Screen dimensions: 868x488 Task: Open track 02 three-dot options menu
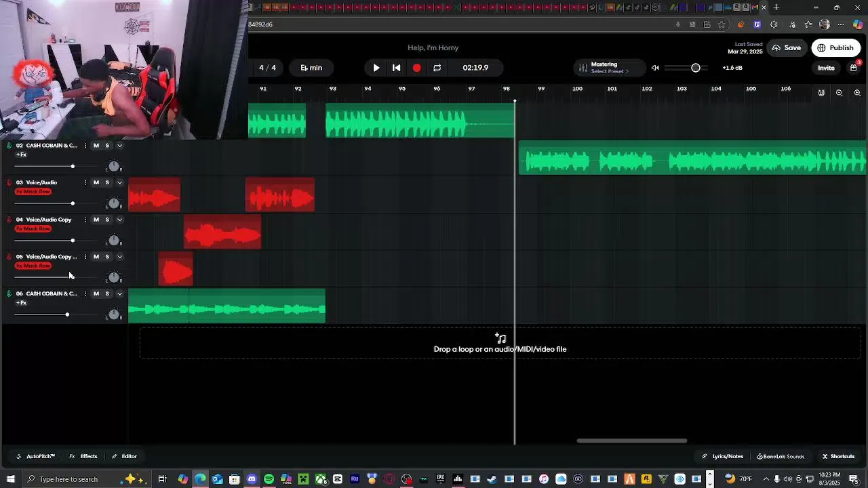tap(85, 146)
